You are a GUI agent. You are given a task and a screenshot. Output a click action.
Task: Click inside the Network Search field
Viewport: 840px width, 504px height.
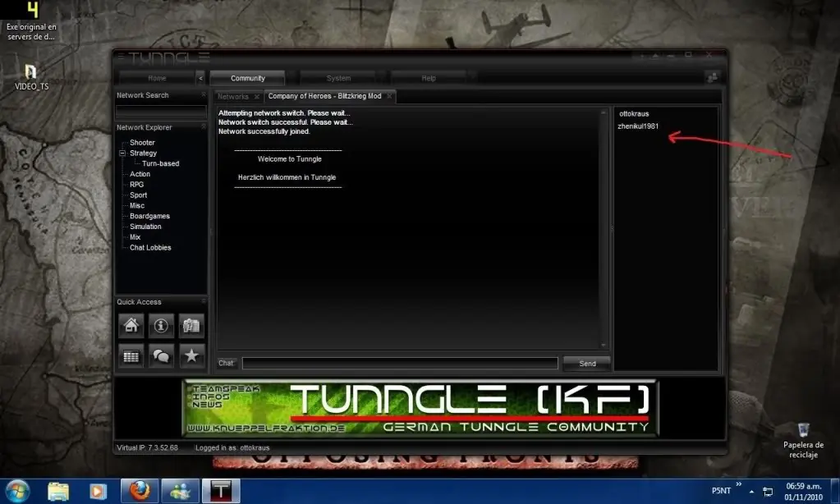click(161, 111)
